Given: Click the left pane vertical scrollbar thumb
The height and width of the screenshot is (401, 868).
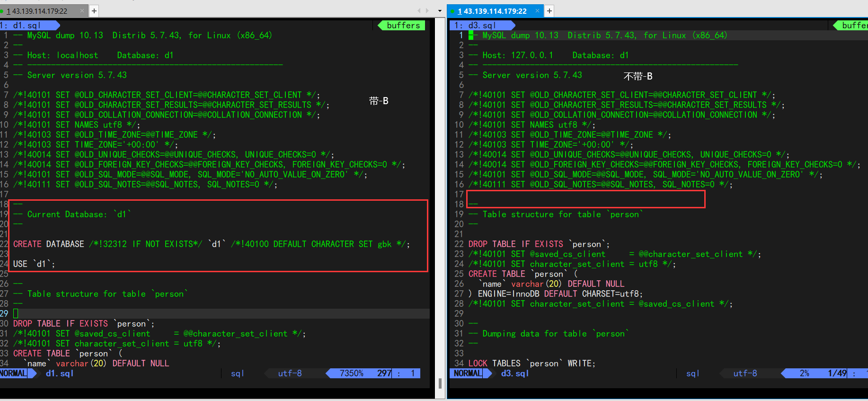Looking at the screenshot, I should pyautogui.click(x=440, y=383).
